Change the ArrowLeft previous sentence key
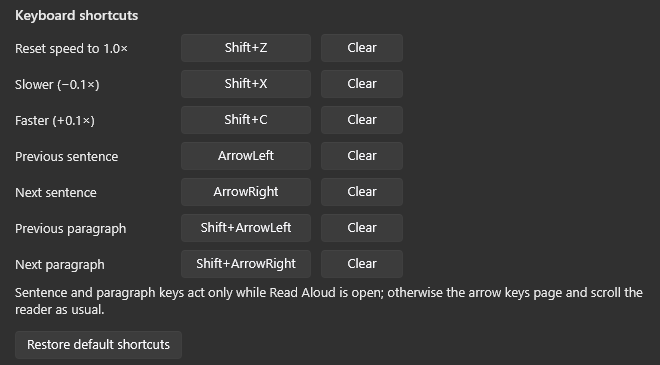This screenshot has height=365, width=660. pyautogui.click(x=246, y=156)
